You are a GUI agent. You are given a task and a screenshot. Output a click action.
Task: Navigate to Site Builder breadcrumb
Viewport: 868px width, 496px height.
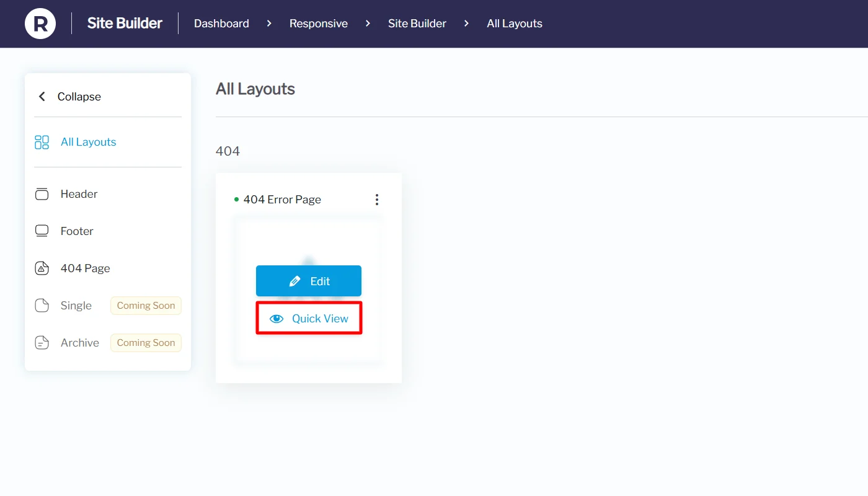(417, 24)
